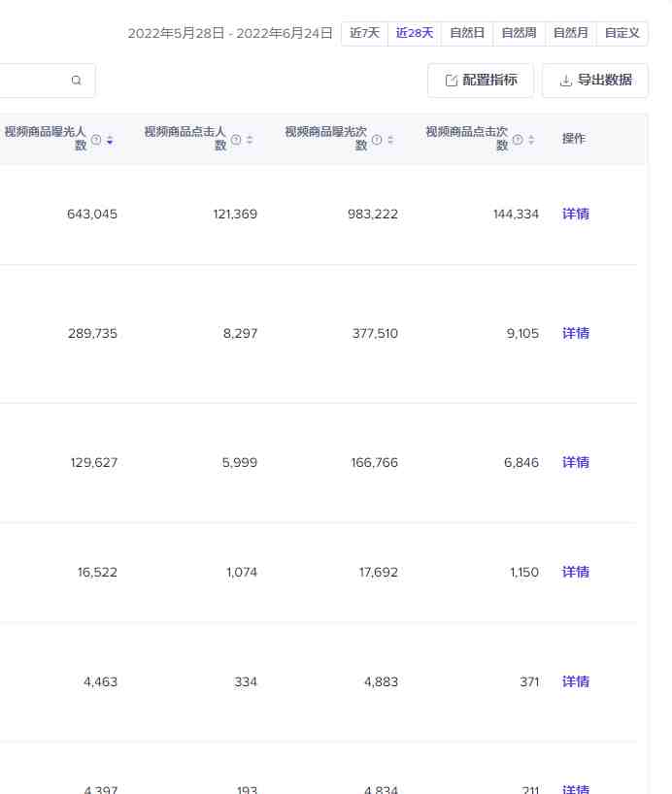Select cell value 643,045
Screen dimensions: 672x794
[92, 215]
